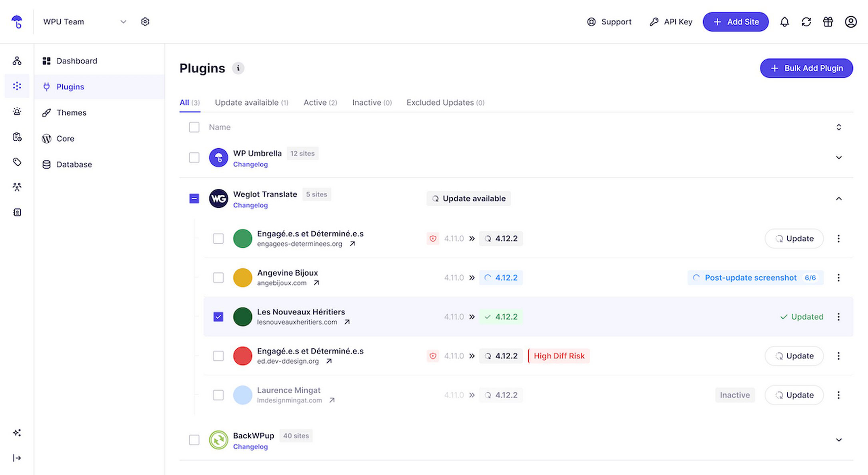Open angebijoux.com external link arrow

coord(316,283)
